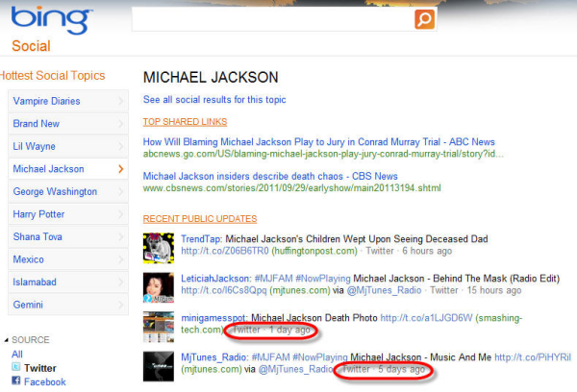The height and width of the screenshot is (392, 577).
Task: Select Islamabad topic
Action: click(x=68, y=282)
